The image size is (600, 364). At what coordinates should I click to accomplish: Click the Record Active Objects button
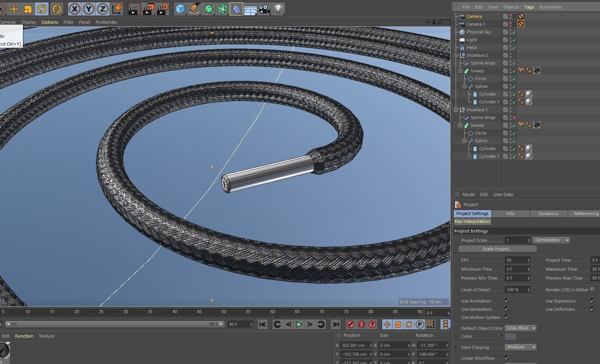click(351, 324)
